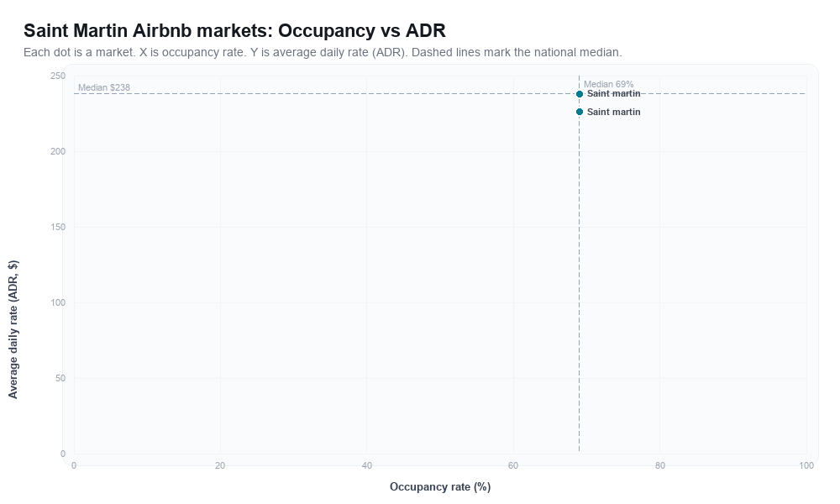Select the chart title 'Saint Martin Airbnb markets: Occupancy vs ADR'
The height and width of the screenshot is (504, 840).
pyautogui.click(x=234, y=30)
